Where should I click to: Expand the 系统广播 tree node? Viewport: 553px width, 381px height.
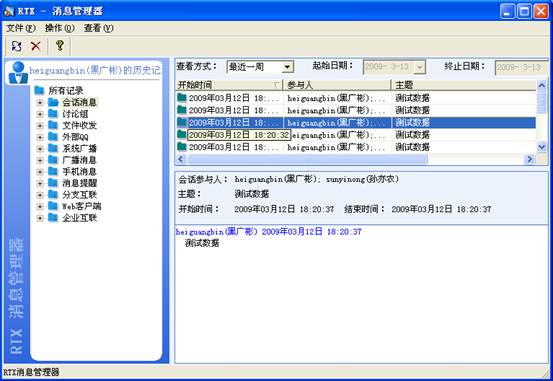pos(40,149)
